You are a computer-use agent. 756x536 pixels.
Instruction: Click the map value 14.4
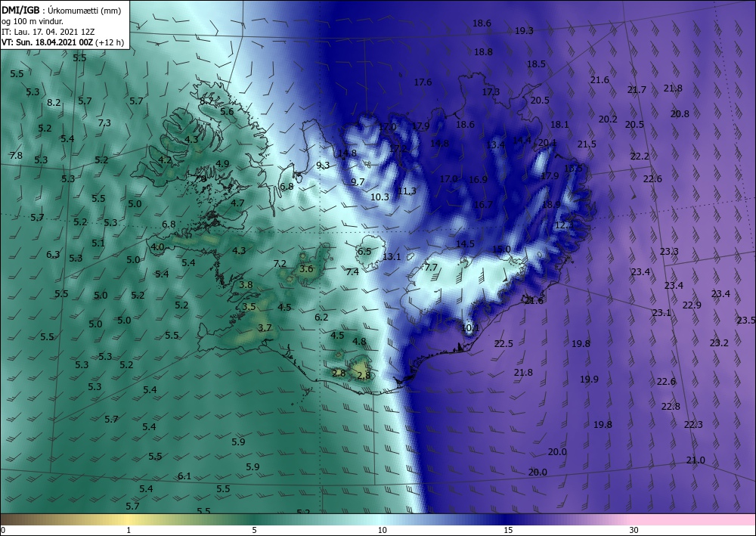[x=522, y=141]
